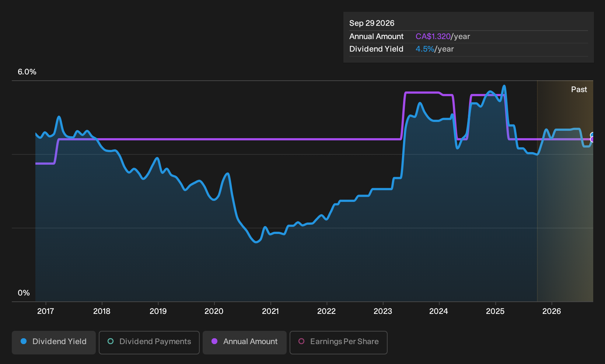This screenshot has height=364, width=605.
Task: Click the 2026 x-axis label
Action: coord(552,311)
